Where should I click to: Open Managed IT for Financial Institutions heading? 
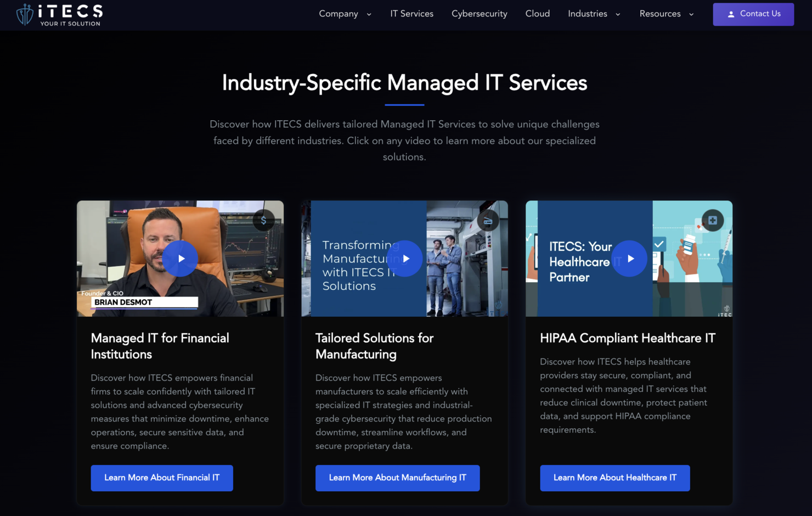click(x=160, y=346)
